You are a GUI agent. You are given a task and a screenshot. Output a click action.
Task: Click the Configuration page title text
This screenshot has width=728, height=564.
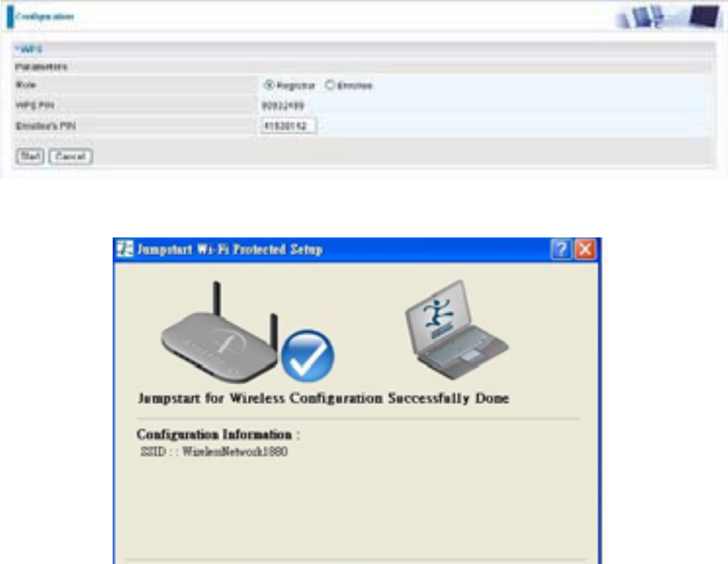point(45,17)
